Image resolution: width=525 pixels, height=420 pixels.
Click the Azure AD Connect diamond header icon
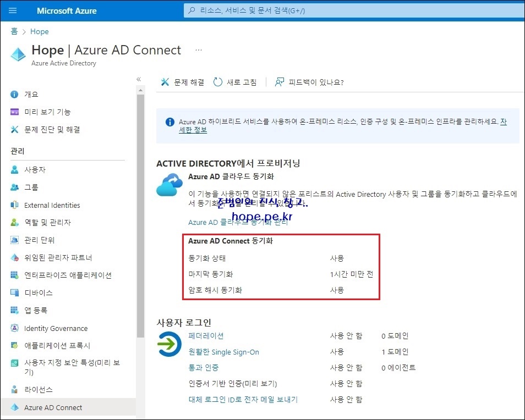[18, 54]
